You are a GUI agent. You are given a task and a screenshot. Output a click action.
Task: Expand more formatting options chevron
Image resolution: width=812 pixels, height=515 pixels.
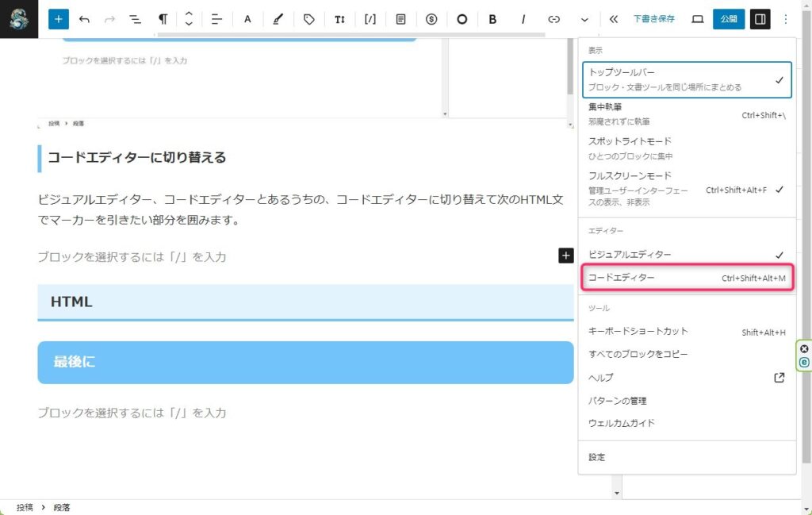pos(585,19)
